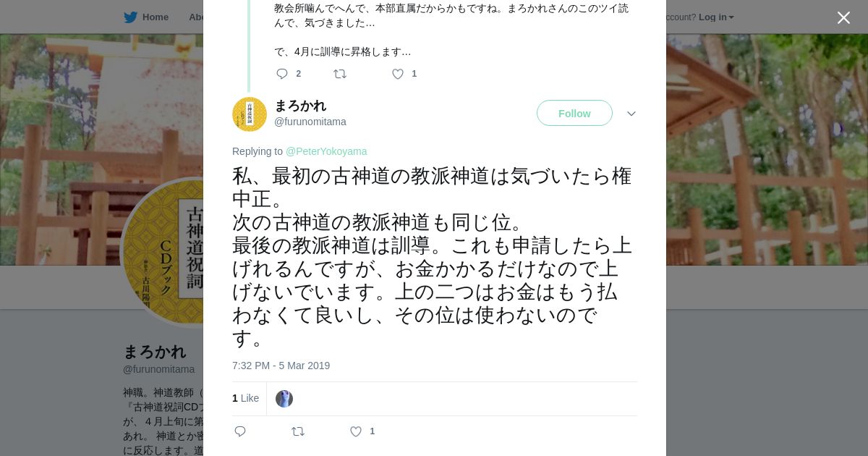The width and height of the screenshot is (868, 456).
Task: Like the parent tweet with 1 like
Action: tap(398, 74)
